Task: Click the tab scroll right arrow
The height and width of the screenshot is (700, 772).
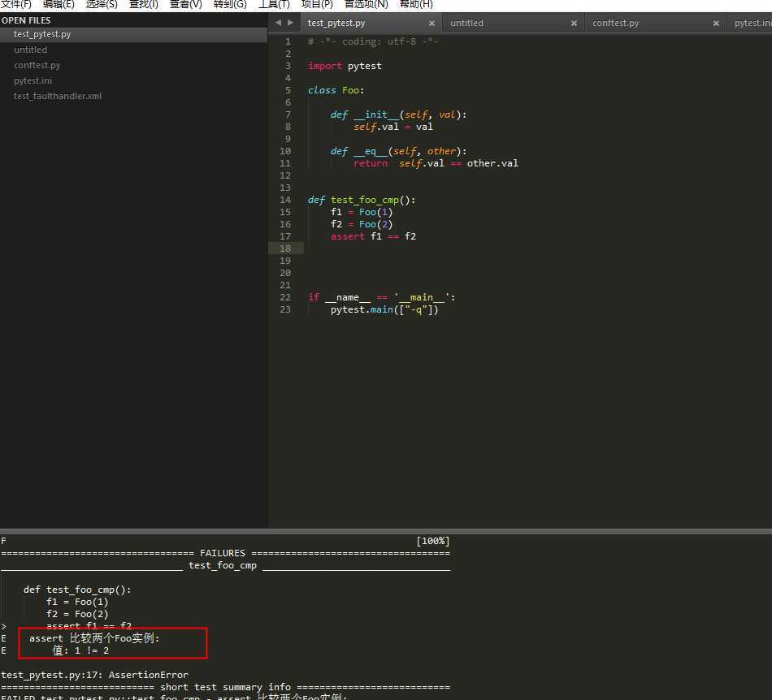Action: 290,23
